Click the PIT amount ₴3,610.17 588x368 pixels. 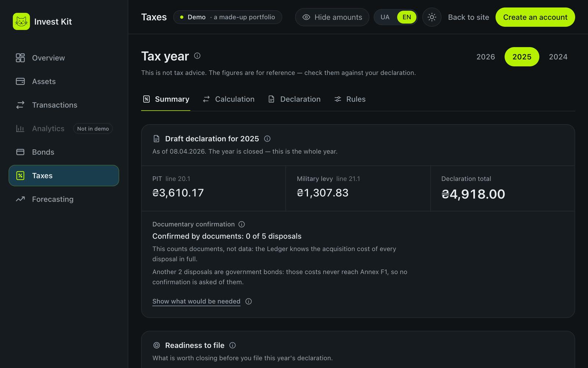[x=178, y=193]
